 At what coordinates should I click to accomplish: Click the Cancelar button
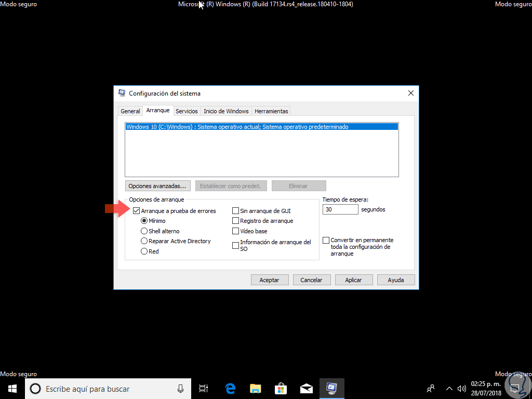(x=312, y=280)
